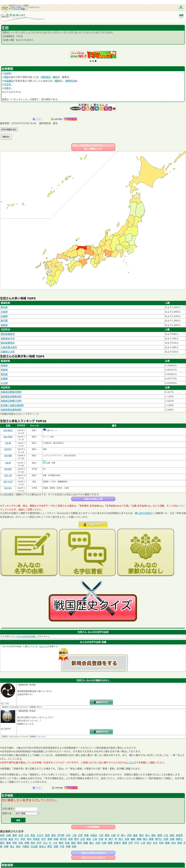The width and height of the screenshot is (186, 868).
Task: Open 生田さん(女の子)の名づけ button
Action: 93,858
